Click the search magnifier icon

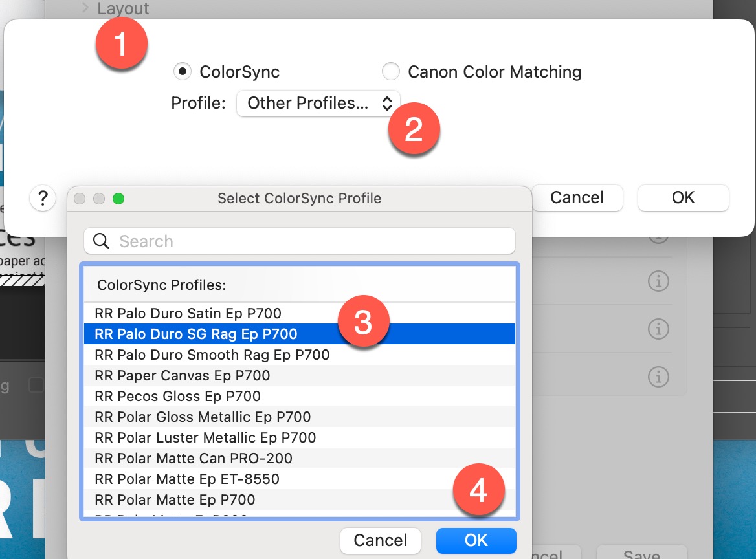point(101,241)
